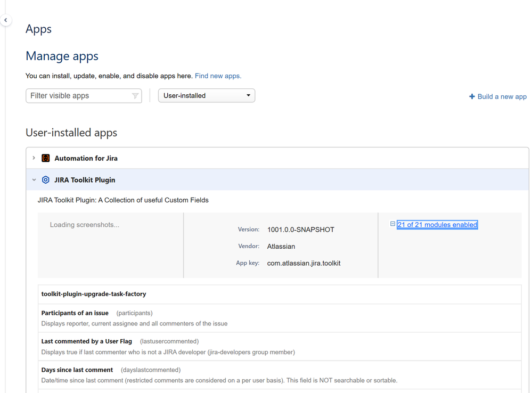Open the Find new apps link
Image resolution: width=532 pixels, height=393 pixels.
pos(218,76)
